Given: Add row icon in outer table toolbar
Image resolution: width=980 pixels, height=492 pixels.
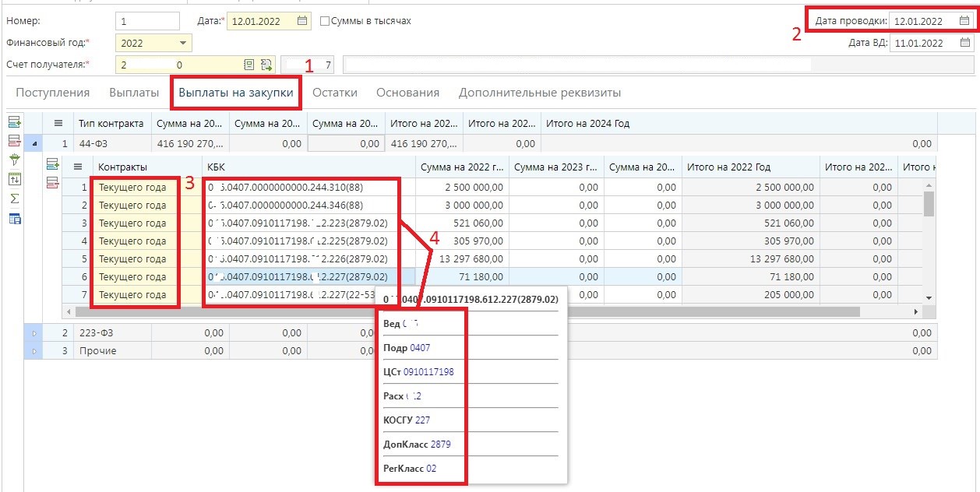Looking at the screenshot, I should 14,123.
